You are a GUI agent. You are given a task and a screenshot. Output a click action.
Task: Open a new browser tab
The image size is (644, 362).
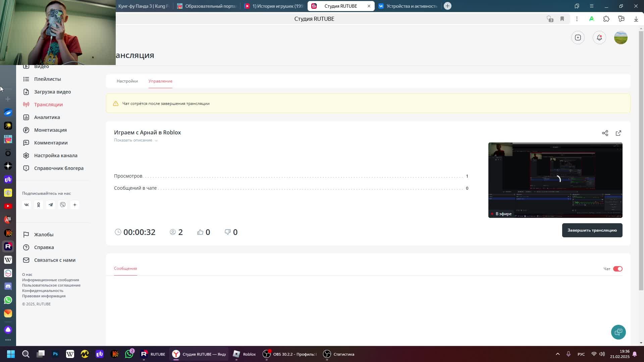coord(447,6)
